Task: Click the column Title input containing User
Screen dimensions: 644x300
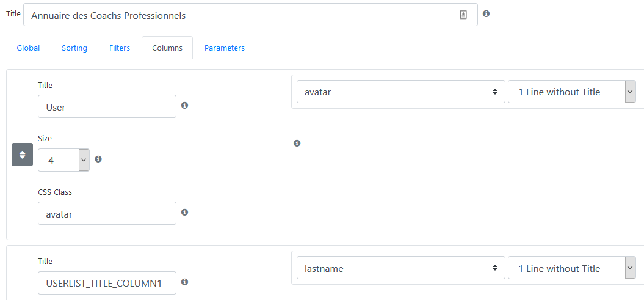Action: [x=107, y=107]
